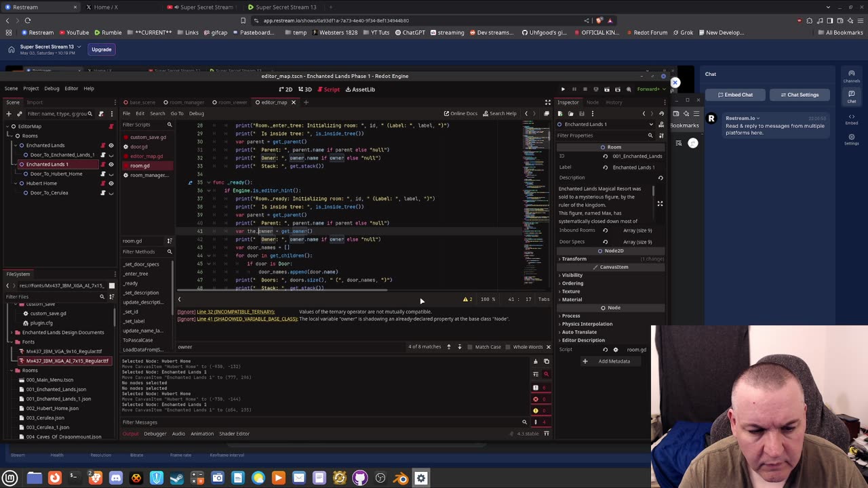The width and height of the screenshot is (868, 488).
Task: Run a specific scene clapper icon
Action: 618,89
